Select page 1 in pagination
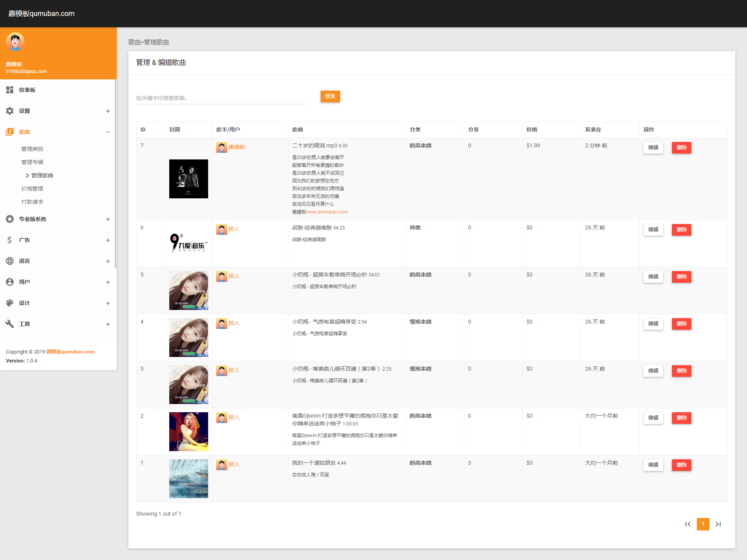 (703, 524)
